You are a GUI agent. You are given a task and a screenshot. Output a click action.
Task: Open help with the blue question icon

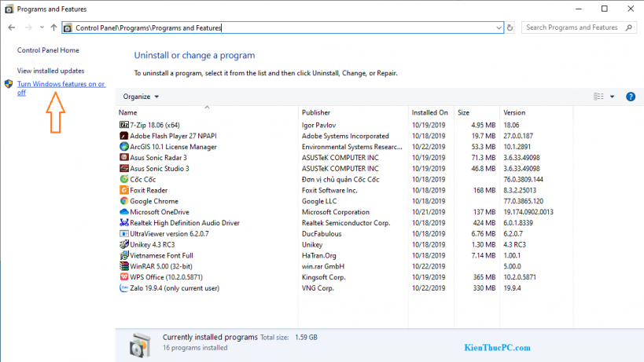pos(630,97)
